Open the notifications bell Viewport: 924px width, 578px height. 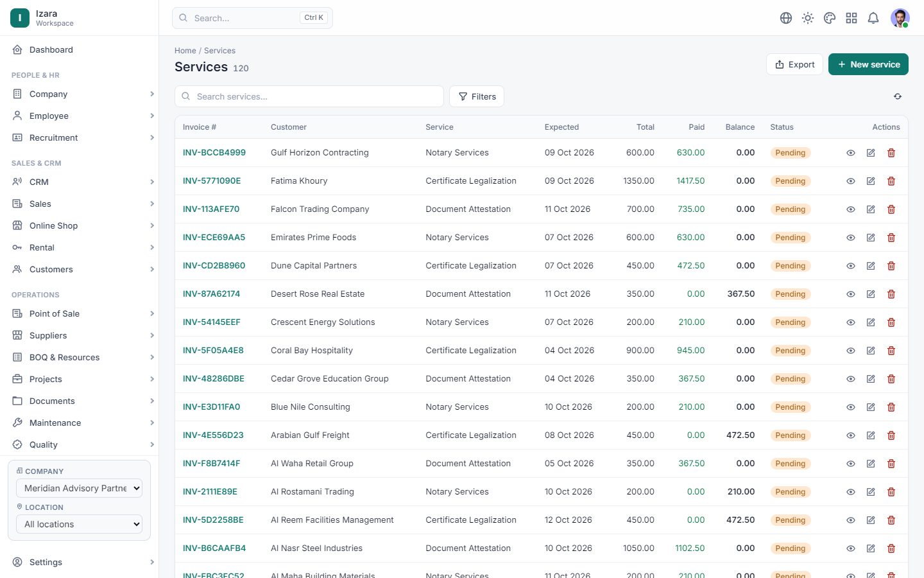point(873,18)
